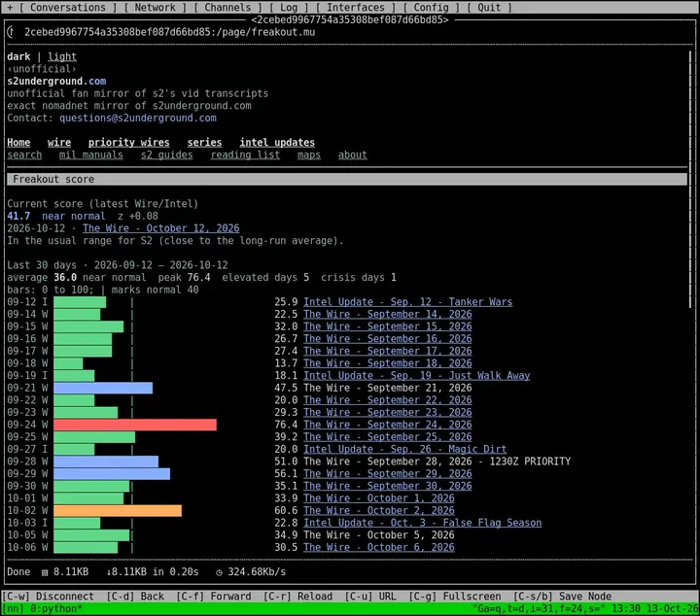The image size is (700, 616).
Task: Open the mil manuals link
Action: click(91, 154)
